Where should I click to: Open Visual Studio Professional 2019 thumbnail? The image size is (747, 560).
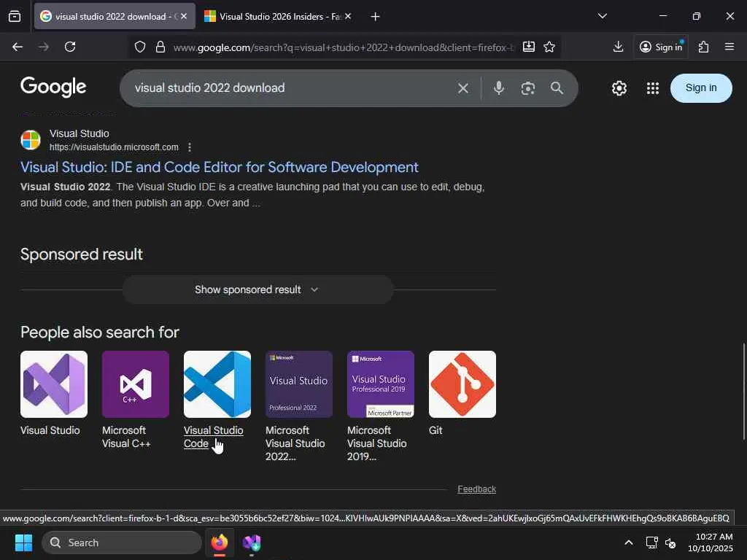click(381, 384)
